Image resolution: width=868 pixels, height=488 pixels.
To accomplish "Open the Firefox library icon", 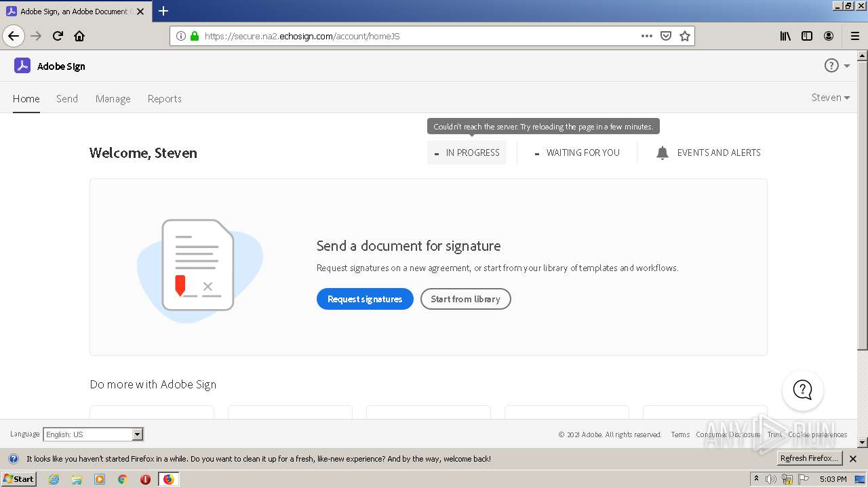I will click(x=785, y=36).
